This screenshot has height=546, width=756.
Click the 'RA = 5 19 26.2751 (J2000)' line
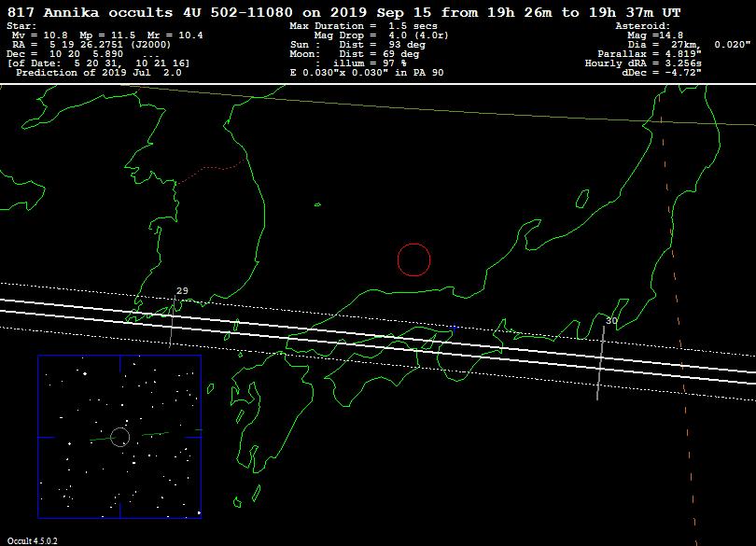click(x=91, y=45)
